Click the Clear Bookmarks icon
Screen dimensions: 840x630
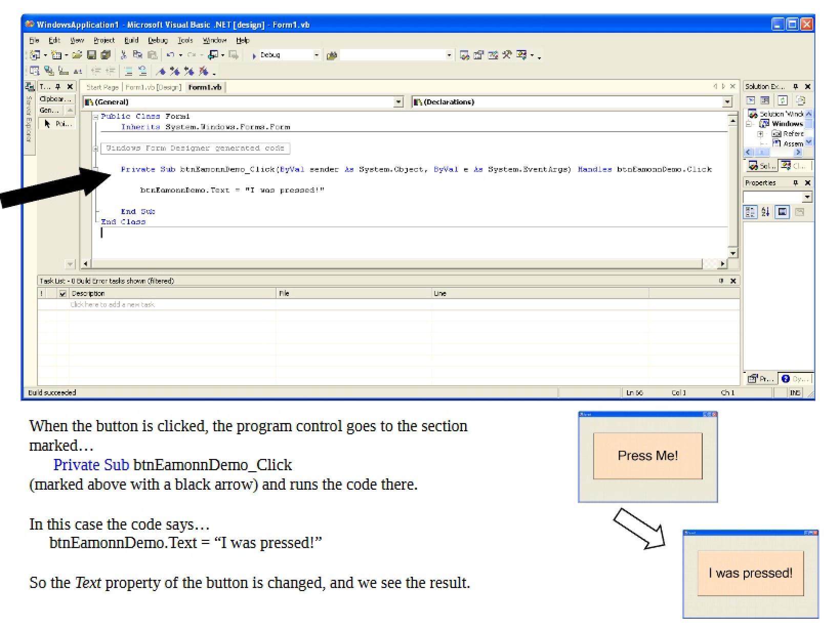[204, 71]
